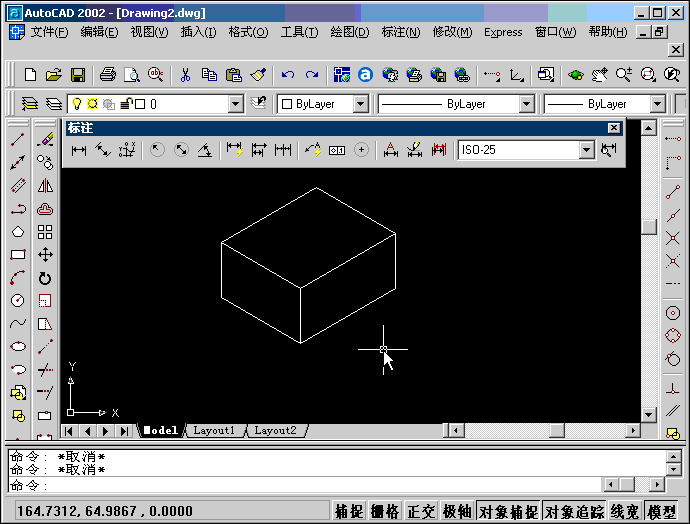Click the command line input field
This screenshot has height=524, width=690.
tap(305, 485)
